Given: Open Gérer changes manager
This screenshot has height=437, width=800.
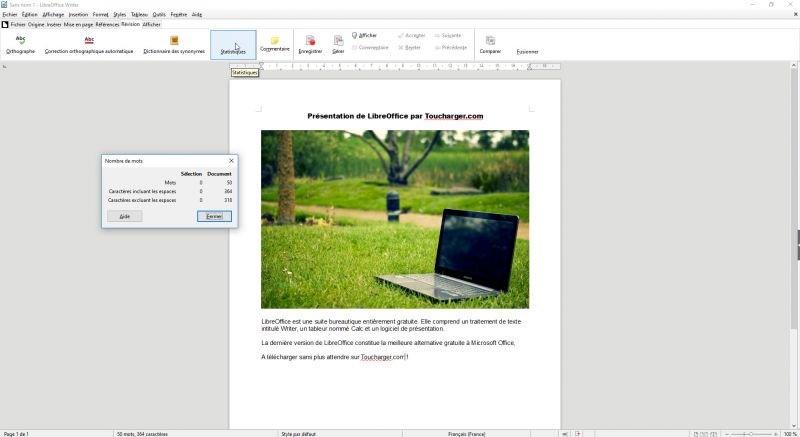Looking at the screenshot, I should pyautogui.click(x=338, y=45).
